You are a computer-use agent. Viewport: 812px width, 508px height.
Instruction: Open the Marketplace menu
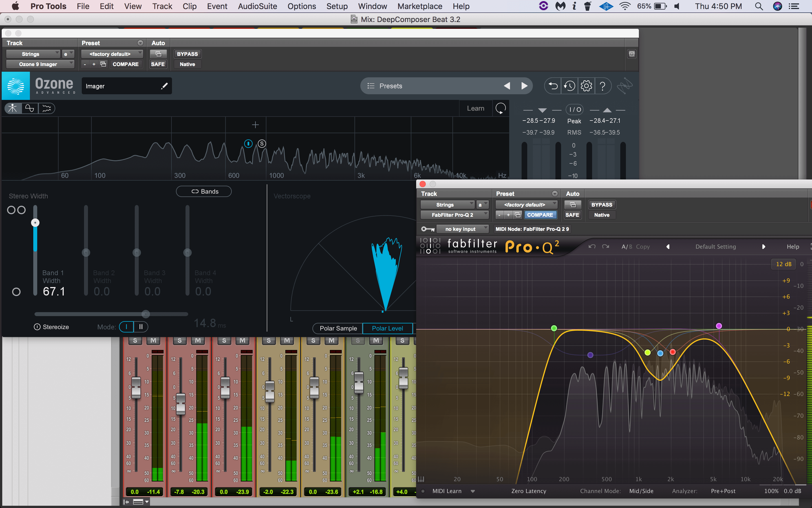(x=420, y=6)
